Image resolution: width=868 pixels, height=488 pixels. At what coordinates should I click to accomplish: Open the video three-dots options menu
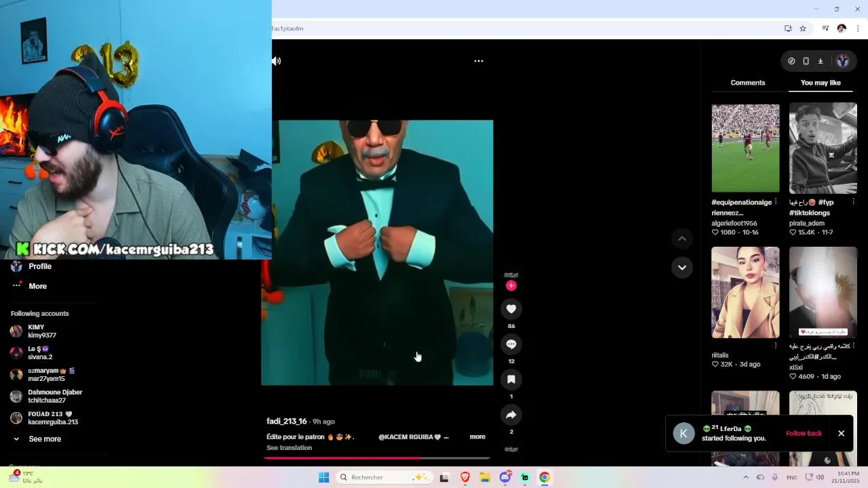pyautogui.click(x=478, y=61)
